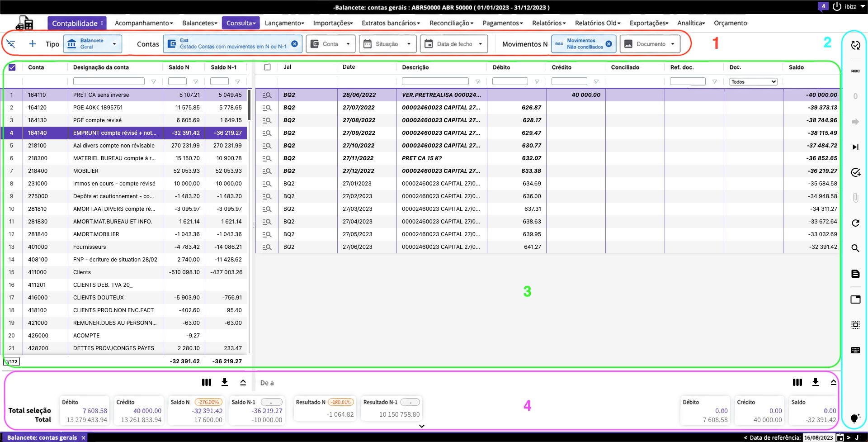Open the search magnifier in the right sidebar
Screen dimensions: 868x442
click(855, 248)
